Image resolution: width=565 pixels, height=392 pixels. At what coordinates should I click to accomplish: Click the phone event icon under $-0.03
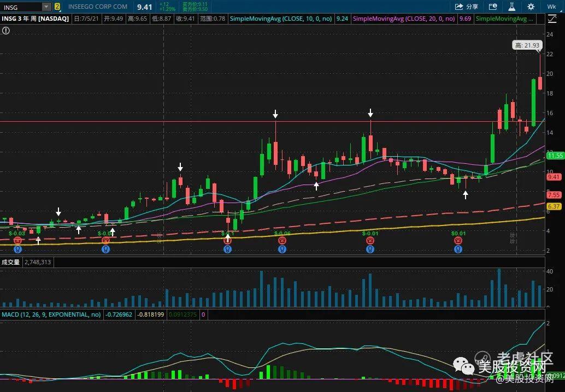tap(17, 240)
